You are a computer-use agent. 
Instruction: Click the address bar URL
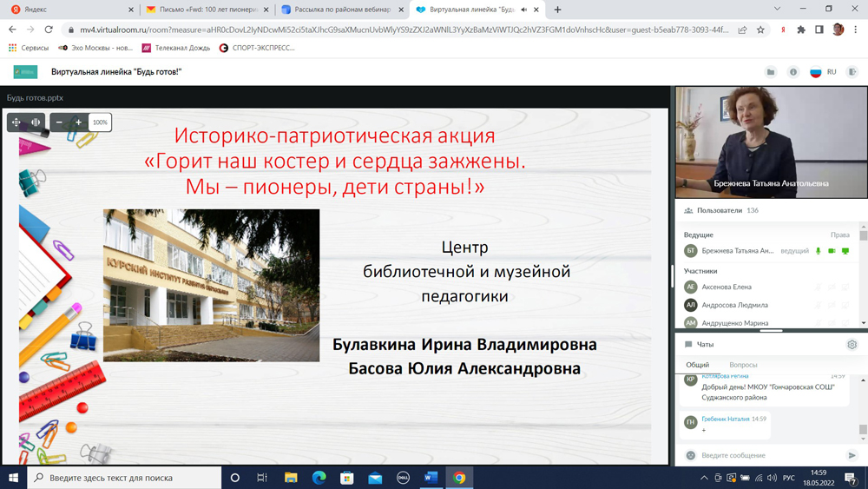pos(404,30)
